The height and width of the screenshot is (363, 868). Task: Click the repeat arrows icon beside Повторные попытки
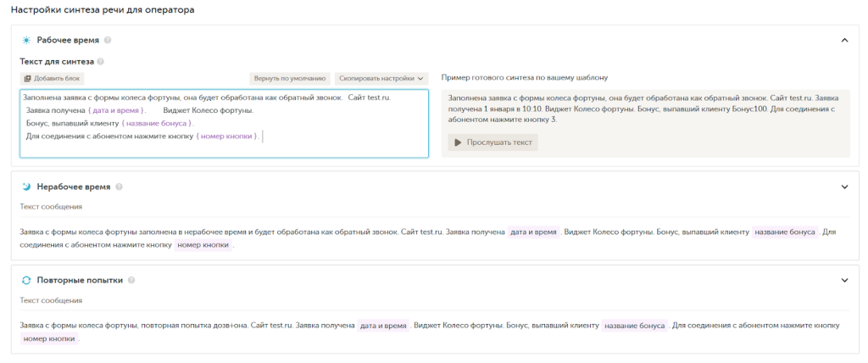tap(26, 280)
